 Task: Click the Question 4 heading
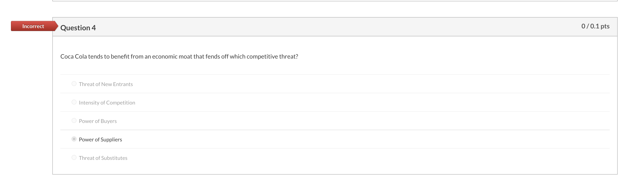(x=78, y=27)
